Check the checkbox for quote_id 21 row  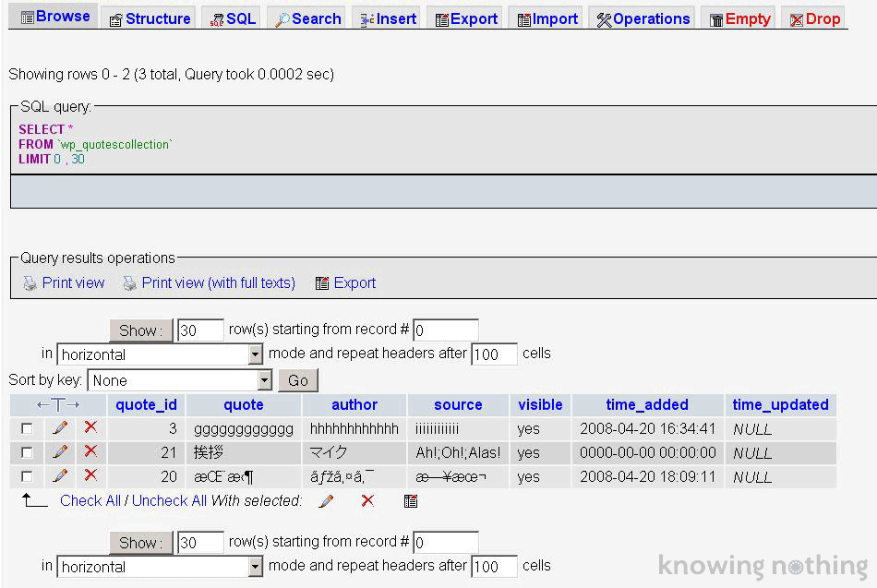point(26,452)
